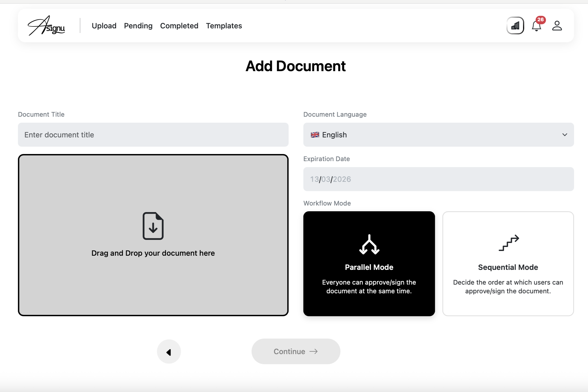This screenshot has height=392, width=588.
Task: Open the Expiration Date picker field
Action: (x=438, y=179)
